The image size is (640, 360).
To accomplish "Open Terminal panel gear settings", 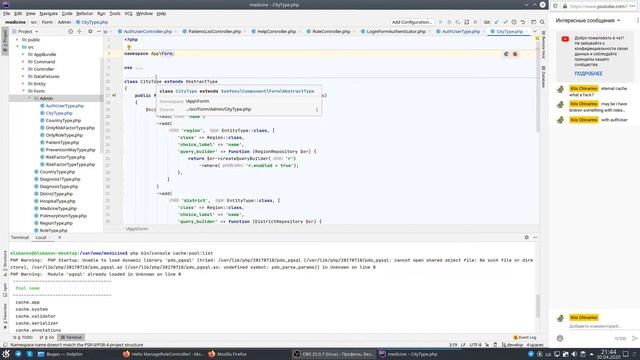I will pos(527,237).
